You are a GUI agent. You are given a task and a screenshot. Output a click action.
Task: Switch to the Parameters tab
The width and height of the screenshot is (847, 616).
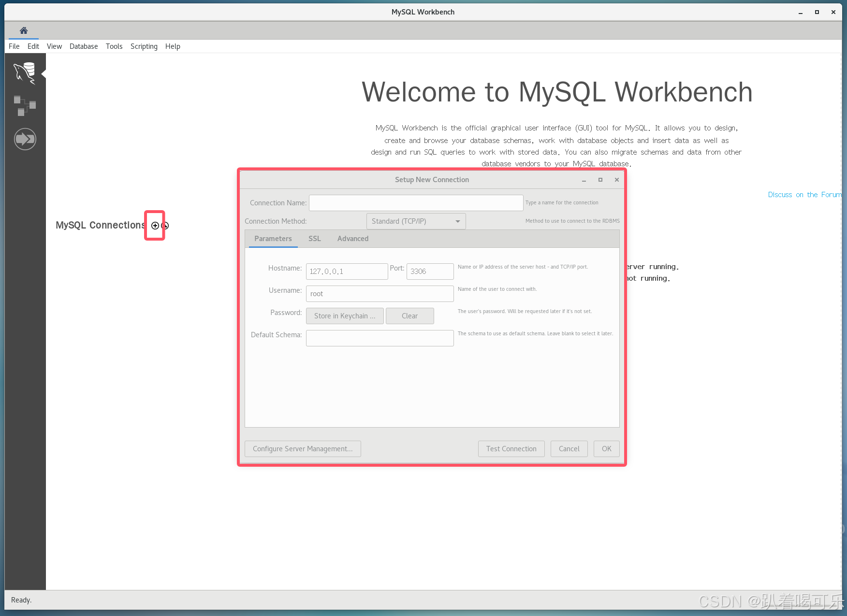(x=273, y=239)
